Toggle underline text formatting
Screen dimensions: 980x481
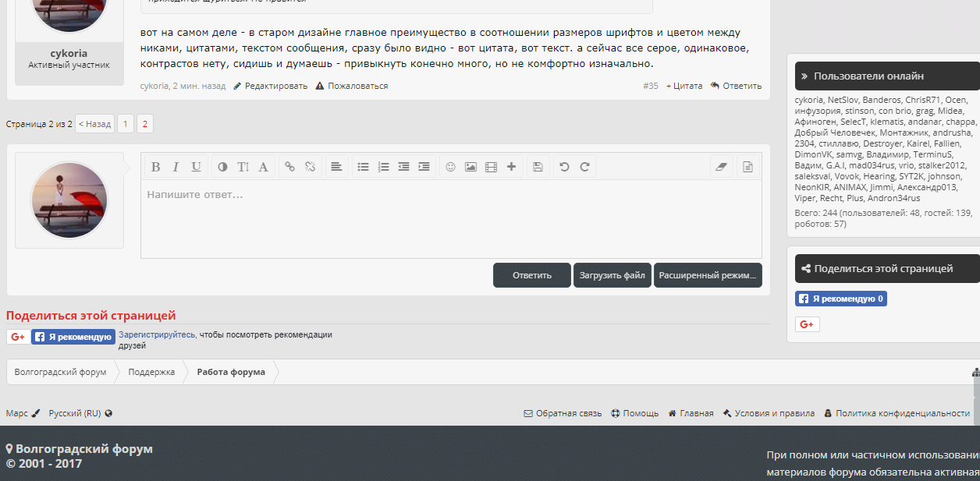(196, 167)
